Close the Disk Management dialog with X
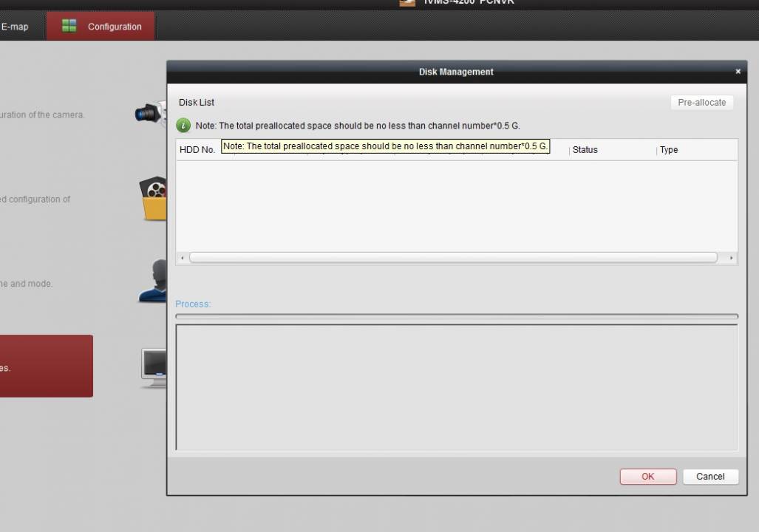This screenshot has height=532, width=759. (x=738, y=72)
